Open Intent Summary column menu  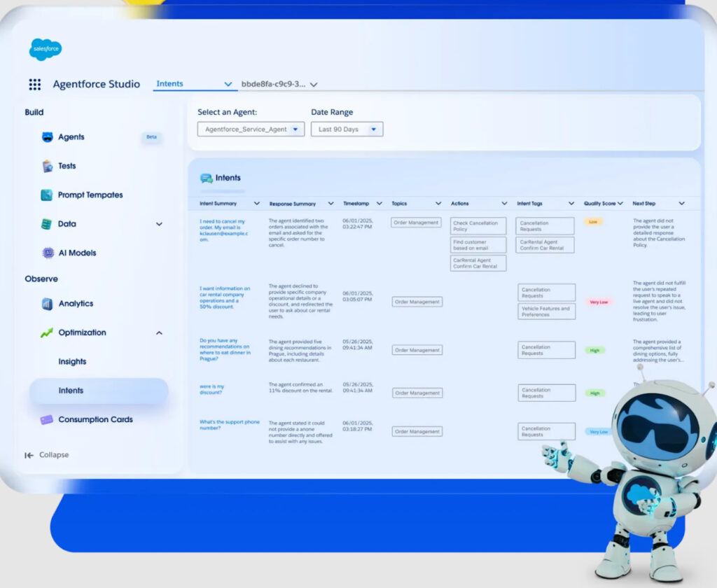(256, 204)
